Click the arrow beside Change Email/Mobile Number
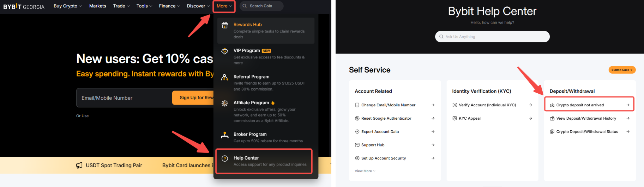This screenshot has height=187, width=644. [433, 105]
